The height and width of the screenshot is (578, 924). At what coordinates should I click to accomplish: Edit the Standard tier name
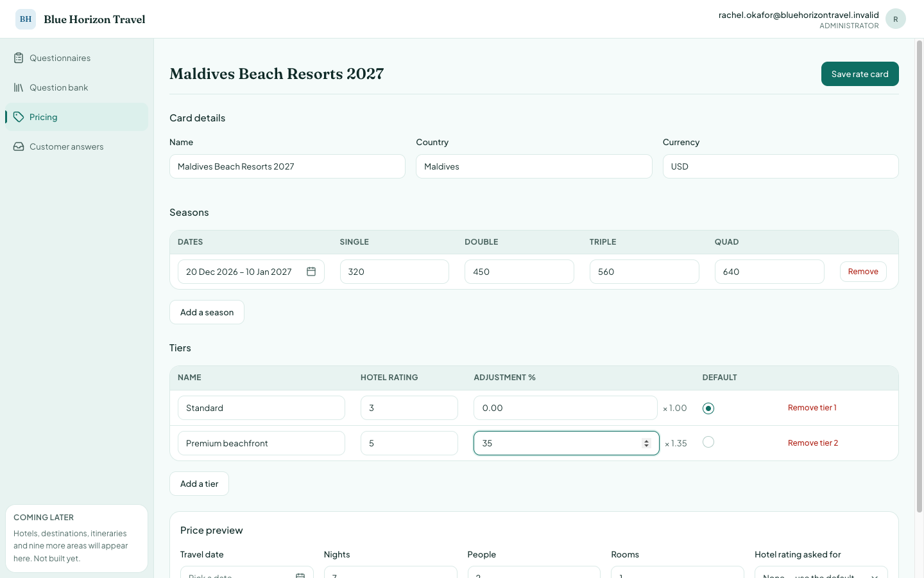(261, 408)
